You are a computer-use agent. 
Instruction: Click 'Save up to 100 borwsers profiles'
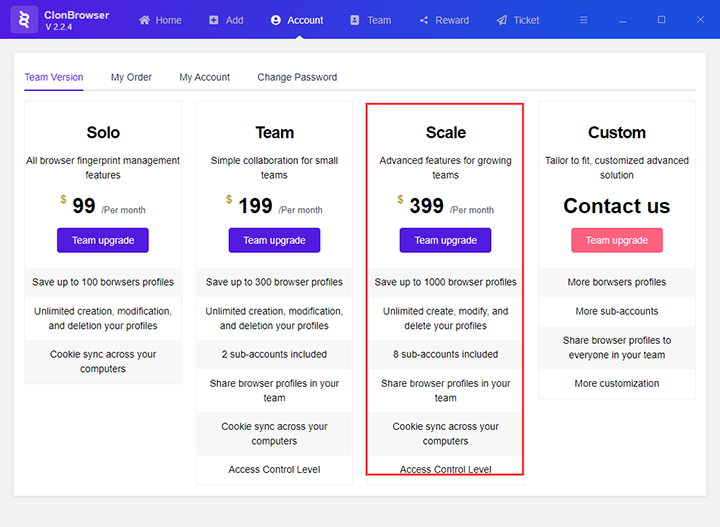[x=103, y=282]
